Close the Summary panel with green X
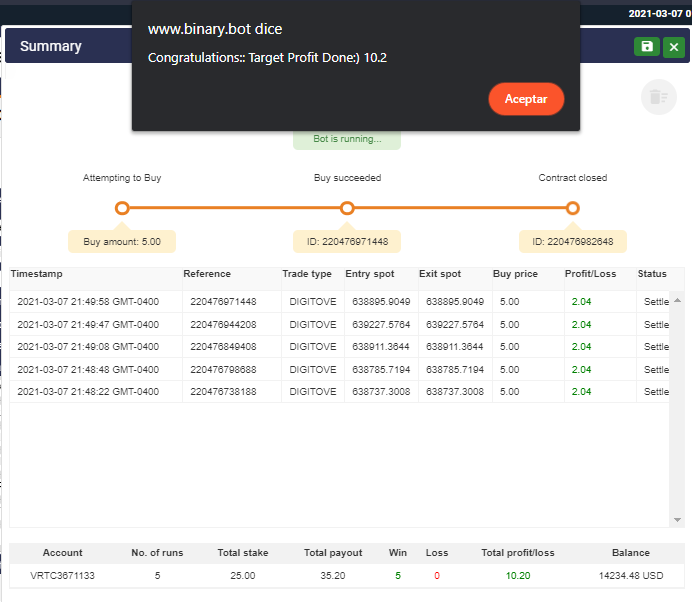 click(674, 47)
